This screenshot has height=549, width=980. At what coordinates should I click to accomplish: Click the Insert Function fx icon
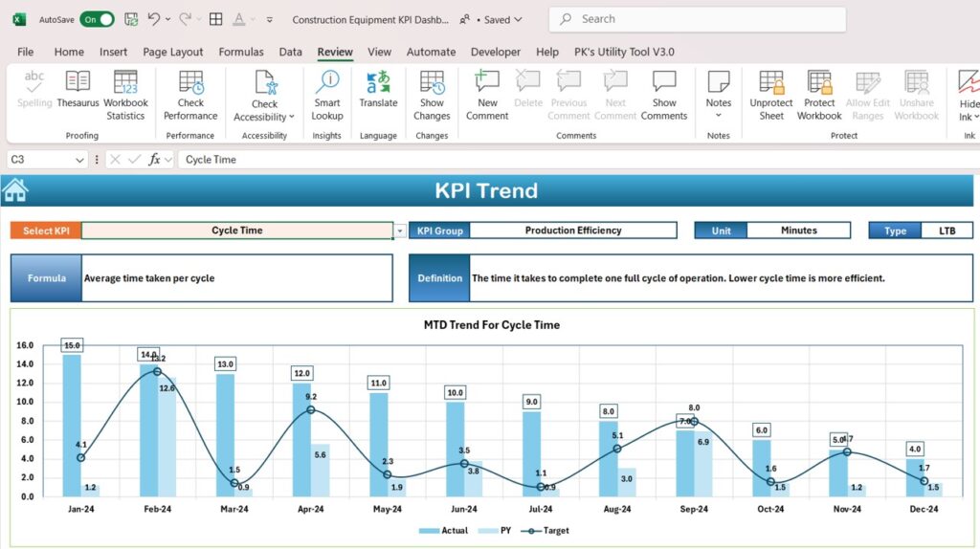[154, 160]
